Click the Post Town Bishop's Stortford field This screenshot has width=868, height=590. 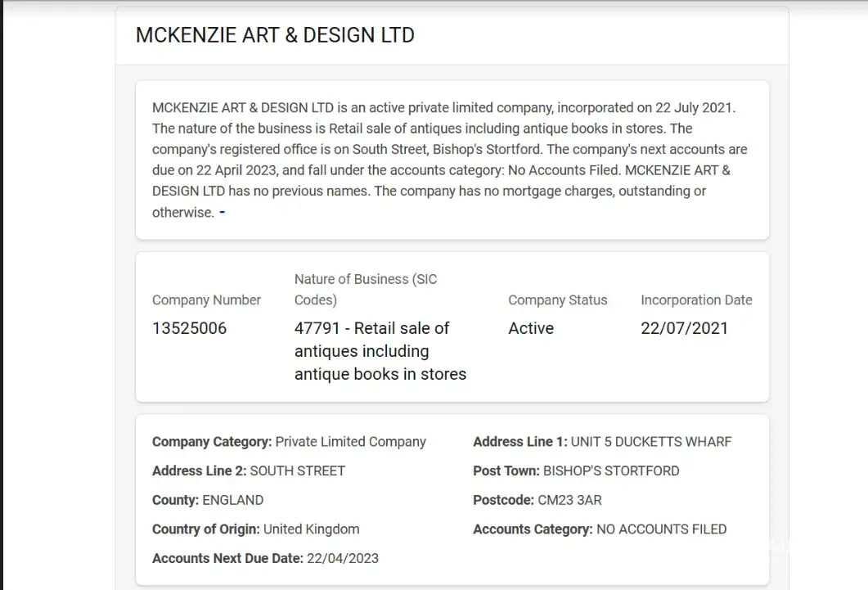(576, 471)
